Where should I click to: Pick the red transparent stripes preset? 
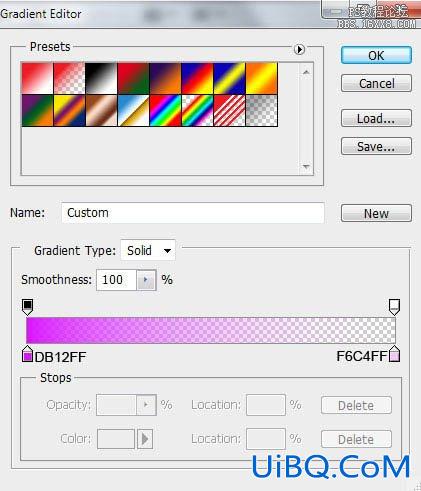(x=229, y=111)
